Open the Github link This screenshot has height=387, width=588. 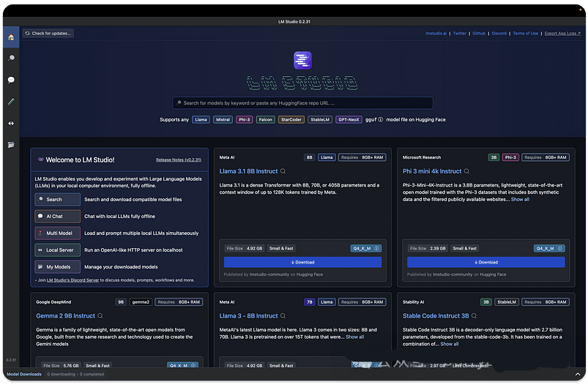coord(479,34)
